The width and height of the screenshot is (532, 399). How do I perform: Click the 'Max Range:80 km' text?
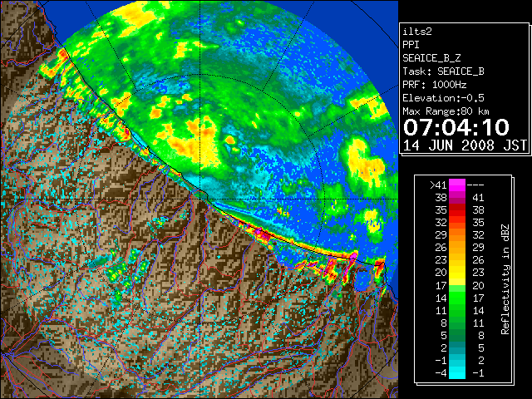click(x=446, y=111)
